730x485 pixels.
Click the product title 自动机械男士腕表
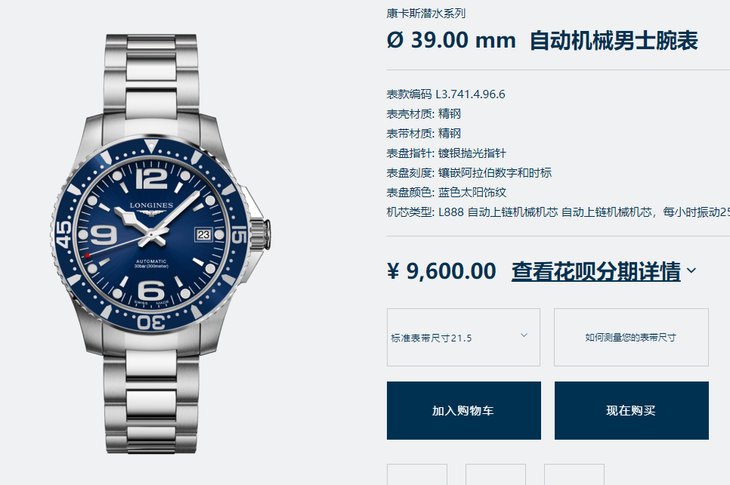(614, 40)
